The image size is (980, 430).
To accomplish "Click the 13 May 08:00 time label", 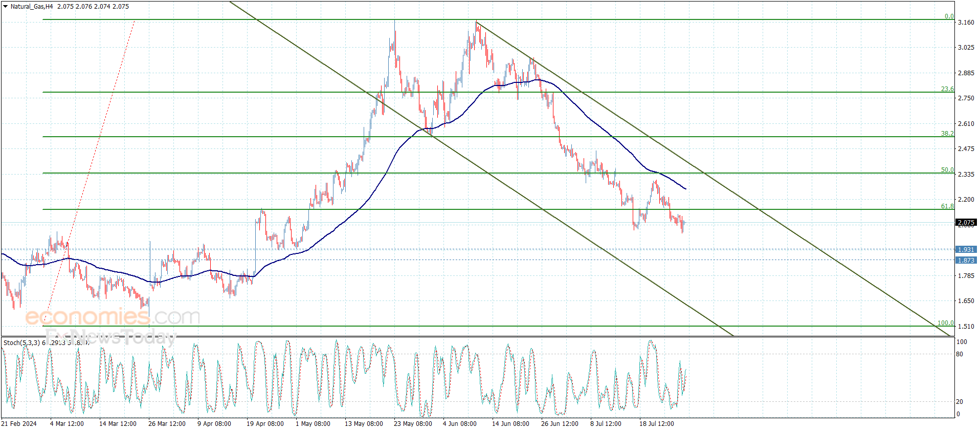I will pyautogui.click(x=364, y=424).
